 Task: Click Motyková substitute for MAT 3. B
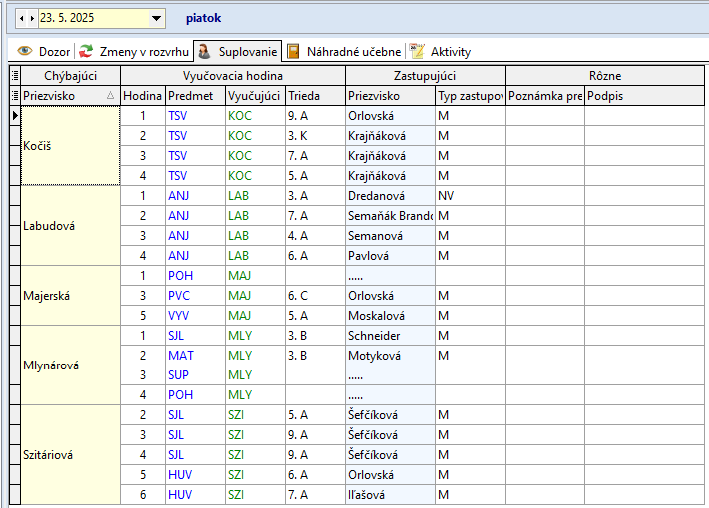(390, 356)
